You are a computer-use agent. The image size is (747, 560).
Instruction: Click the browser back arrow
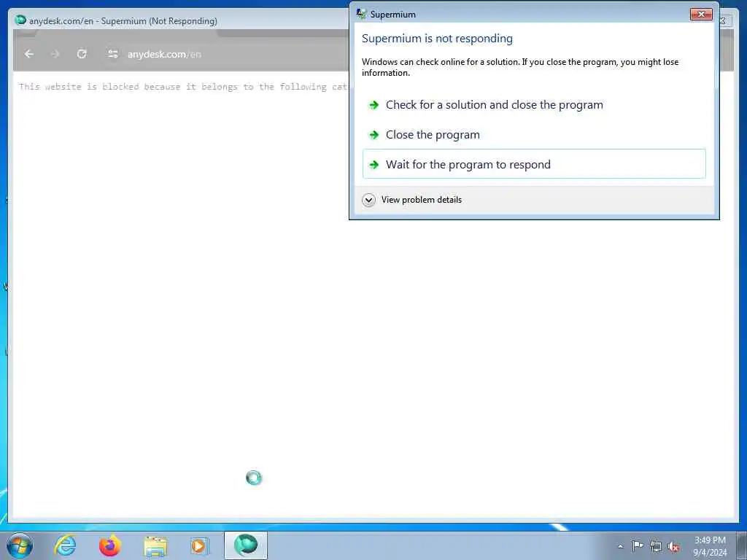coord(29,54)
